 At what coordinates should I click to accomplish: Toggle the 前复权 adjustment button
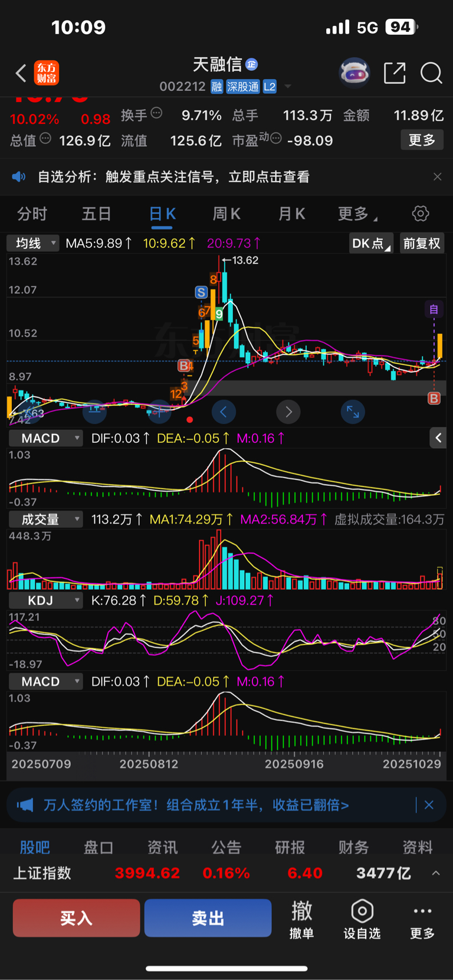[421, 244]
